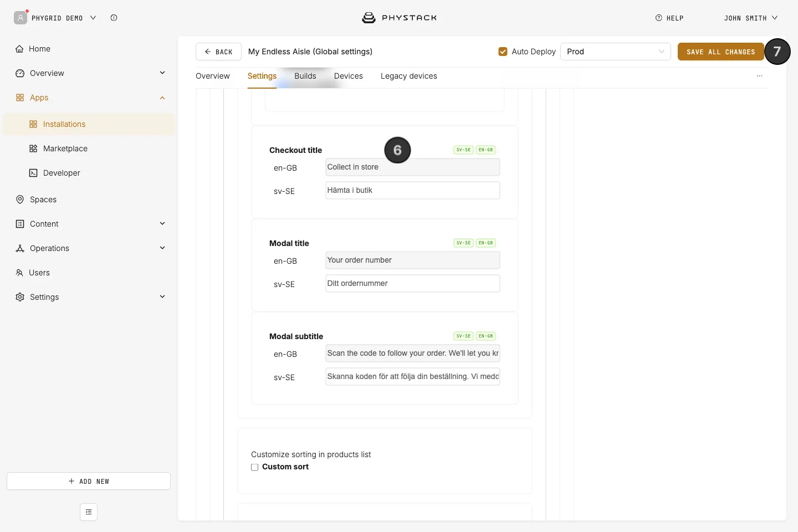This screenshot has width=798, height=532.
Task: Click the Developer terminal icon
Action: 33,173
